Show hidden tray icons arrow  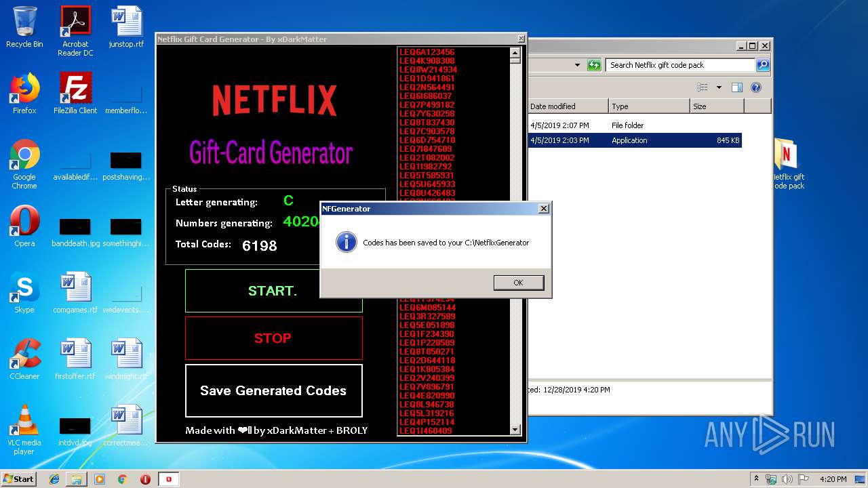(x=757, y=479)
